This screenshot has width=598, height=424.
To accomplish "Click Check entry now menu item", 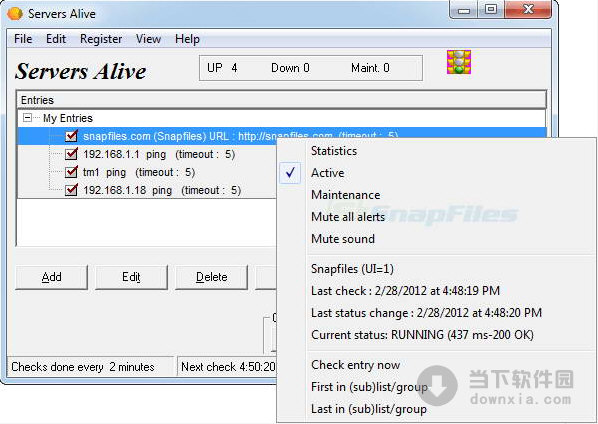I will click(x=437, y=365).
